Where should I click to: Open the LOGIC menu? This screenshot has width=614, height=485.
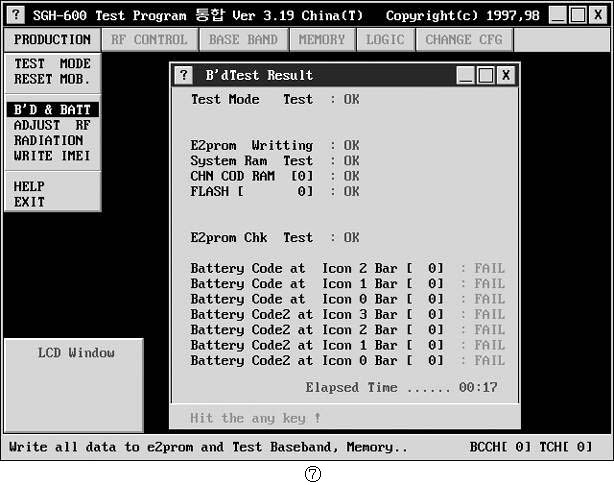pyautogui.click(x=385, y=40)
